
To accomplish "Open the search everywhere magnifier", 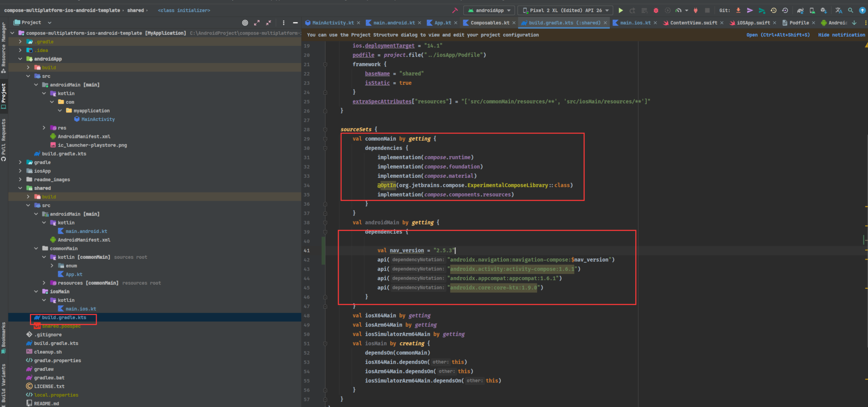I will pyautogui.click(x=850, y=11).
